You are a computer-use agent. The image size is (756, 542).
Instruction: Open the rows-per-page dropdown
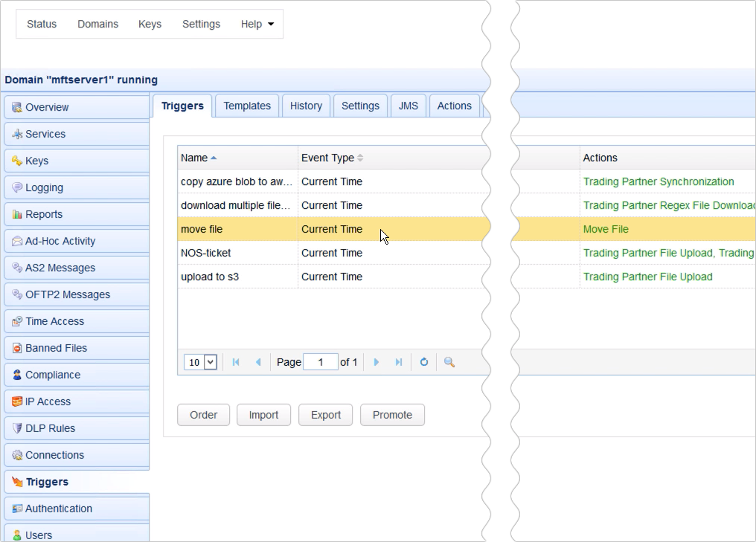click(x=200, y=362)
